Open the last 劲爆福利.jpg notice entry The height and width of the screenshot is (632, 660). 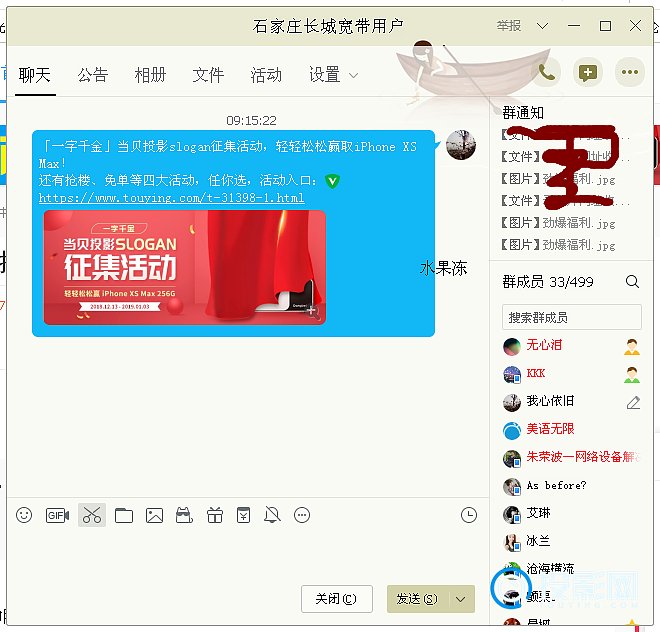[x=558, y=245]
